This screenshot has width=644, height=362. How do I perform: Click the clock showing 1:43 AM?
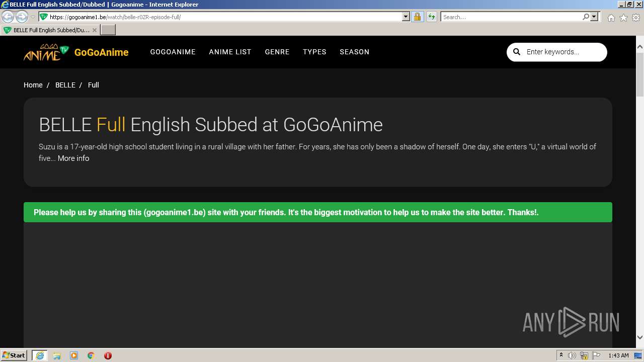pyautogui.click(x=618, y=355)
